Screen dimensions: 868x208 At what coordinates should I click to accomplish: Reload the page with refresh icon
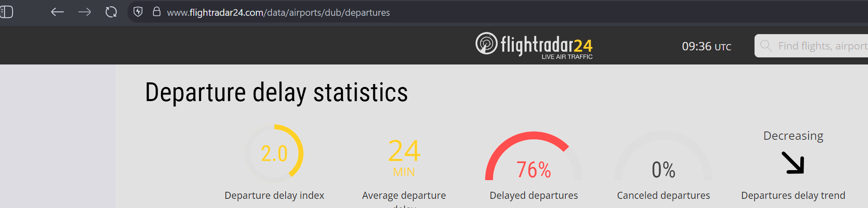[111, 12]
